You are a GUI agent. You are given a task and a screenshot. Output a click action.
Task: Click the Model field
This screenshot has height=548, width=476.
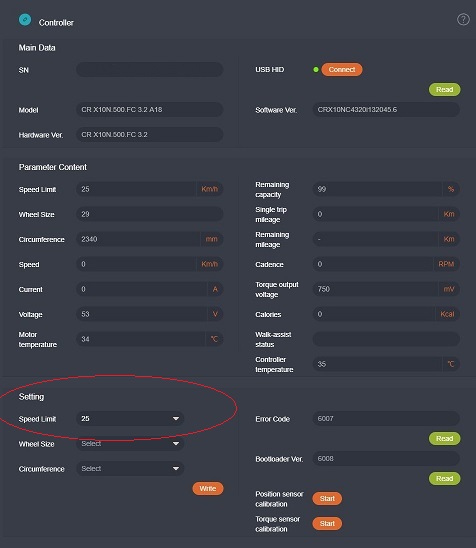(150, 110)
